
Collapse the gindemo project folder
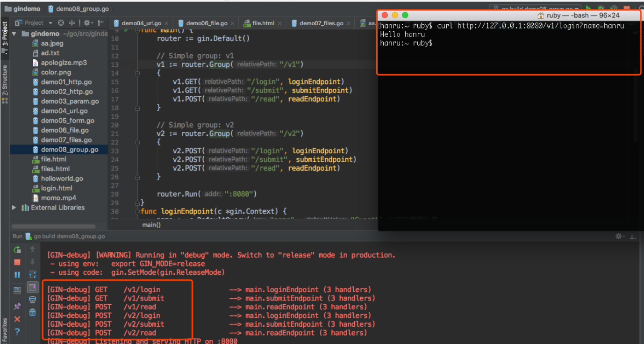[x=14, y=34]
